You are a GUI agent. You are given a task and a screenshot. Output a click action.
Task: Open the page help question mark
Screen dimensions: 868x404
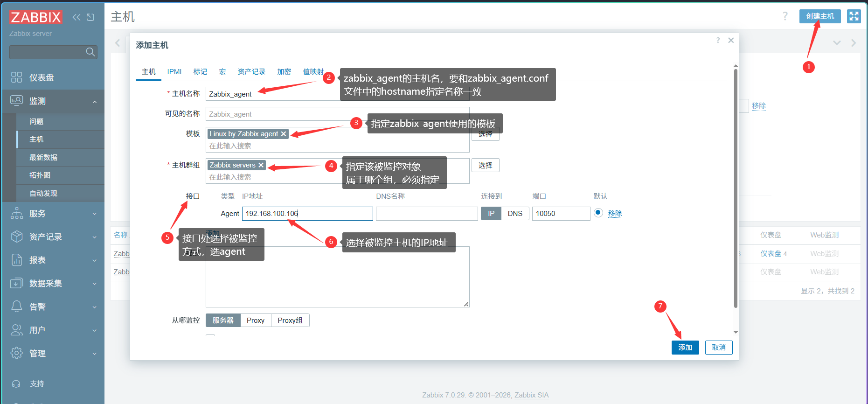pyautogui.click(x=785, y=16)
